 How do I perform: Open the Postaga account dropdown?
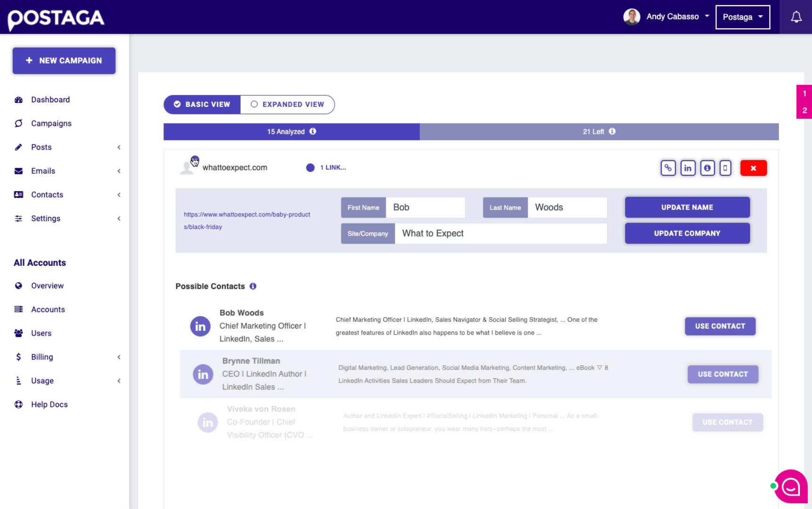click(x=742, y=17)
